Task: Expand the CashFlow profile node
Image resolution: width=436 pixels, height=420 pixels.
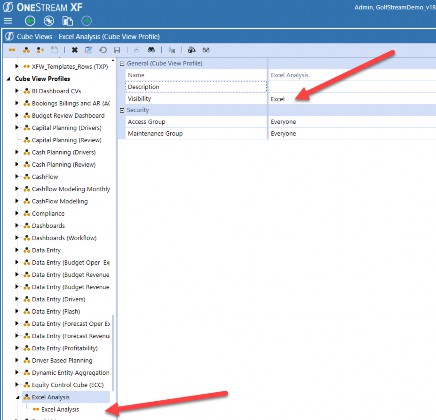Action: coord(17,176)
